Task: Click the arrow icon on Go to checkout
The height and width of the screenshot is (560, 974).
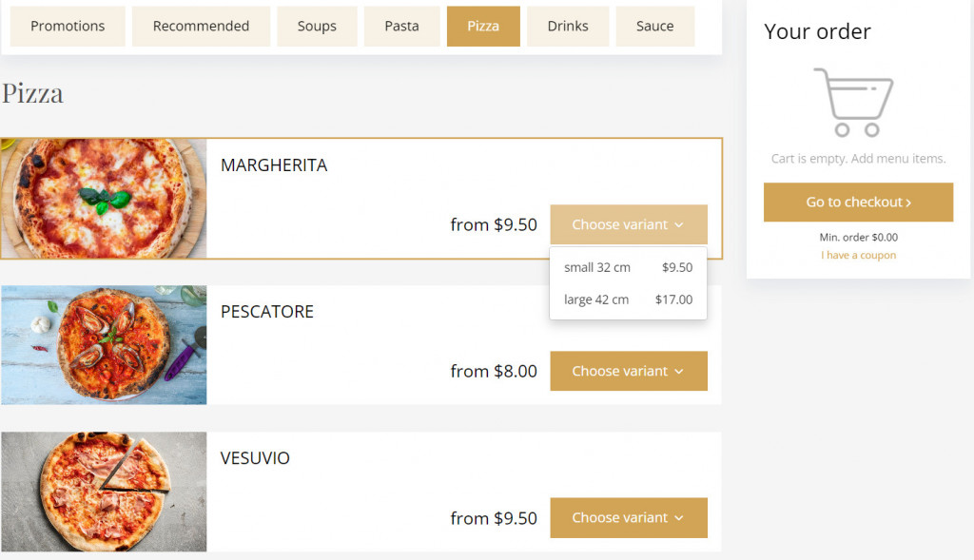Action: [909, 203]
